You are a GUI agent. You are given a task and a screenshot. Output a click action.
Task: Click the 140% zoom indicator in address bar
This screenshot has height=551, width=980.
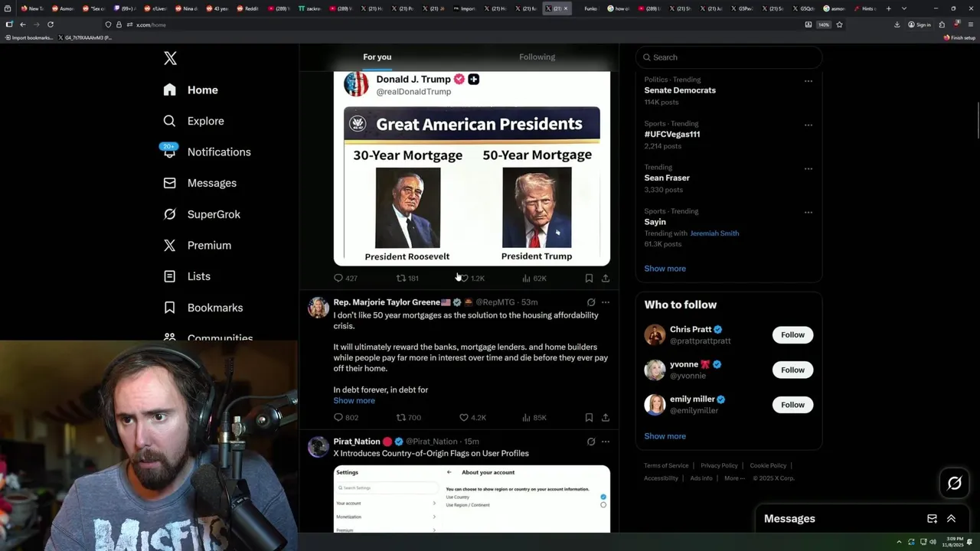coord(824,24)
